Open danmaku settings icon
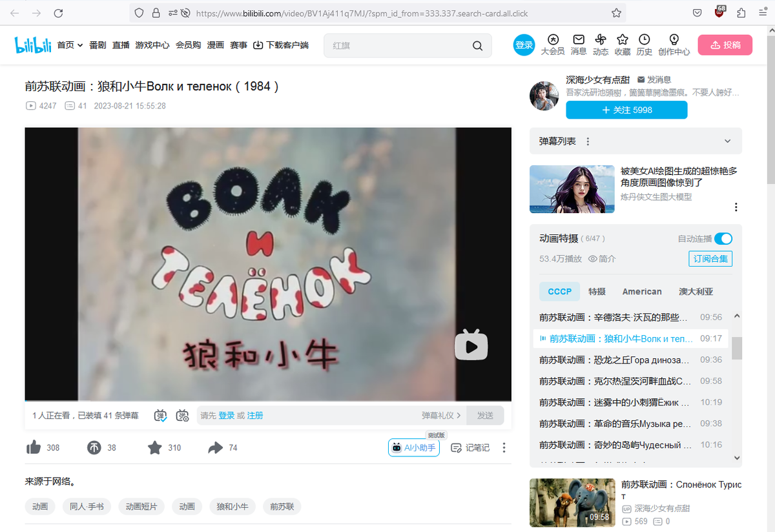This screenshot has height=532, width=775. 183,415
